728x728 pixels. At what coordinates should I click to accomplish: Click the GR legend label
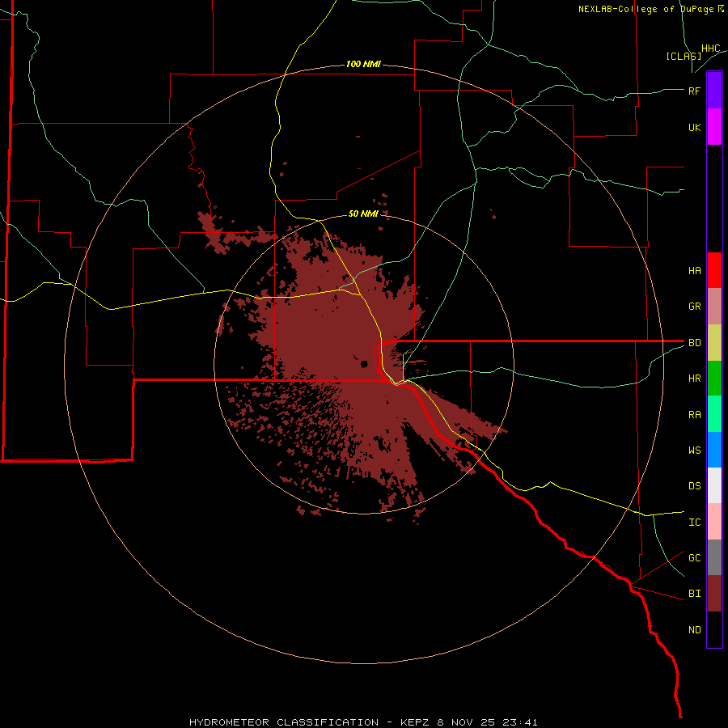[x=694, y=307]
